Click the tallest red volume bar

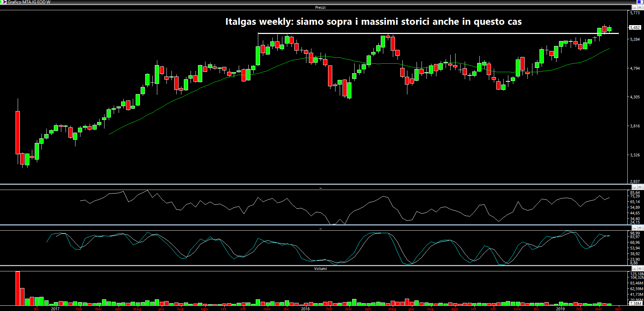[18, 288]
